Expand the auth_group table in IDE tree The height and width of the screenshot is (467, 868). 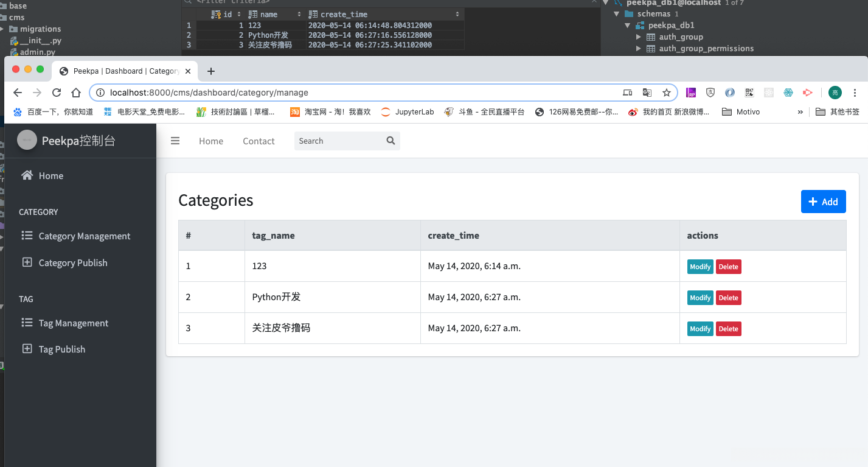[x=639, y=37]
